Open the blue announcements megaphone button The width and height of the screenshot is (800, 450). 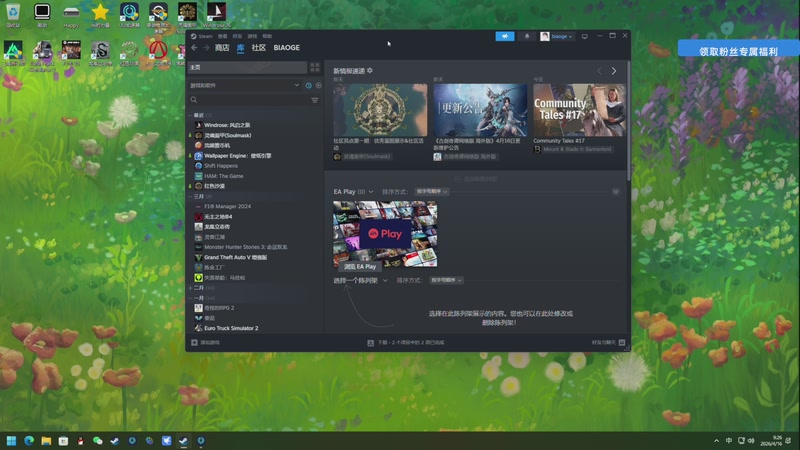(505, 36)
